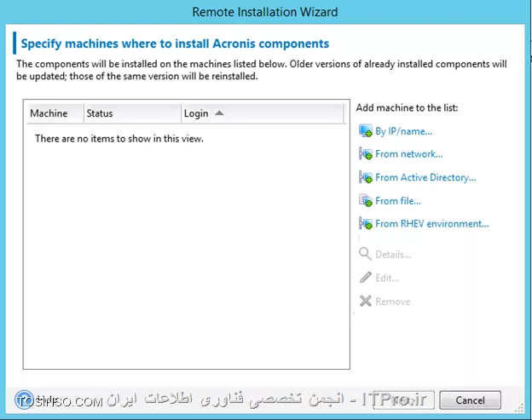This screenshot has height=420, width=532.
Task: Click the Edit pencil icon
Action: tap(365, 278)
